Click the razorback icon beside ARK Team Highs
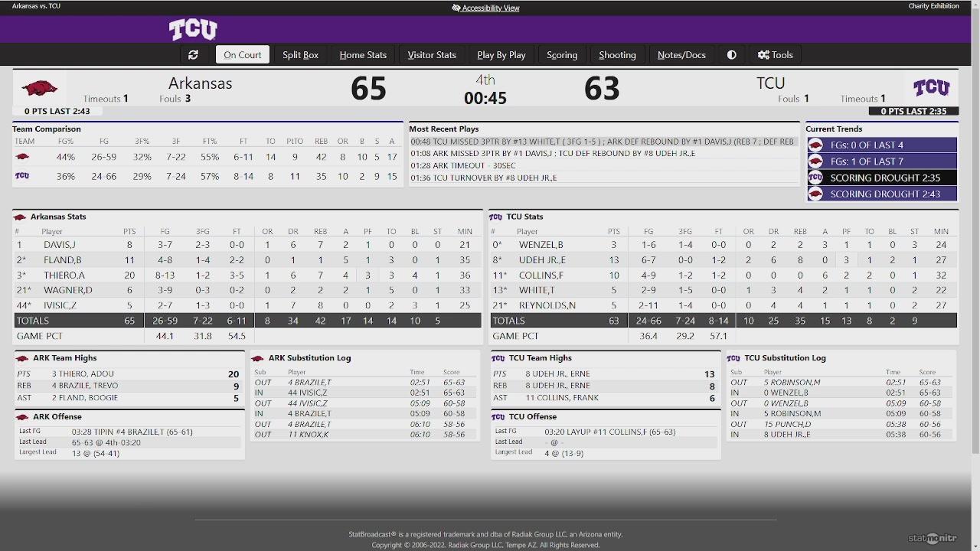Image resolution: width=980 pixels, height=551 pixels. click(x=22, y=358)
